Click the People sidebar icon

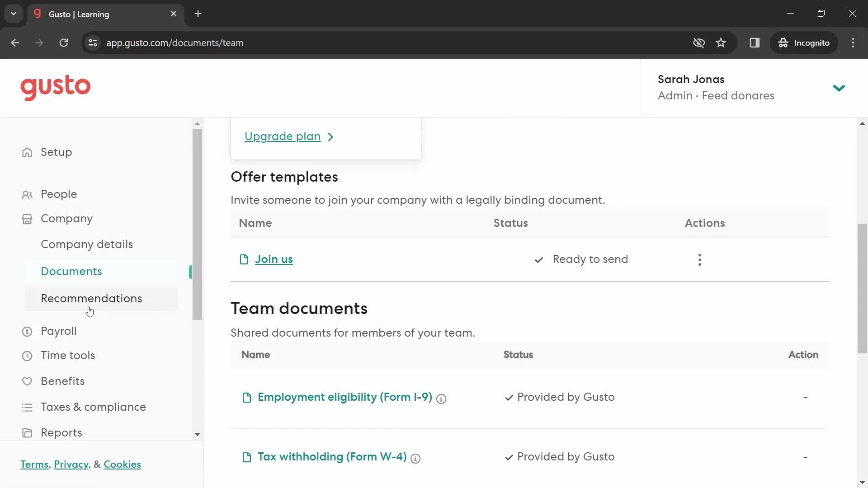tap(28, 194)
